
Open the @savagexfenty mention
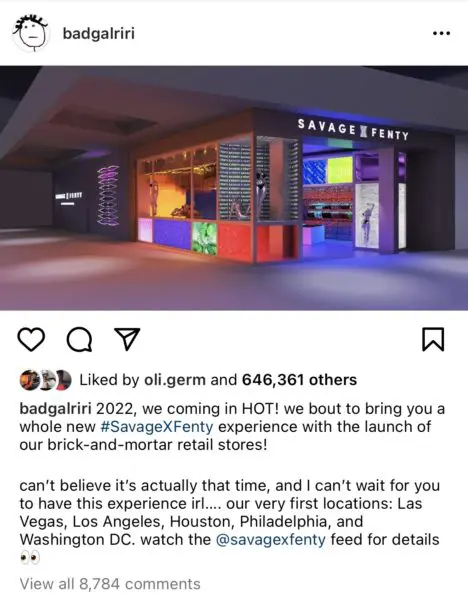271,540
